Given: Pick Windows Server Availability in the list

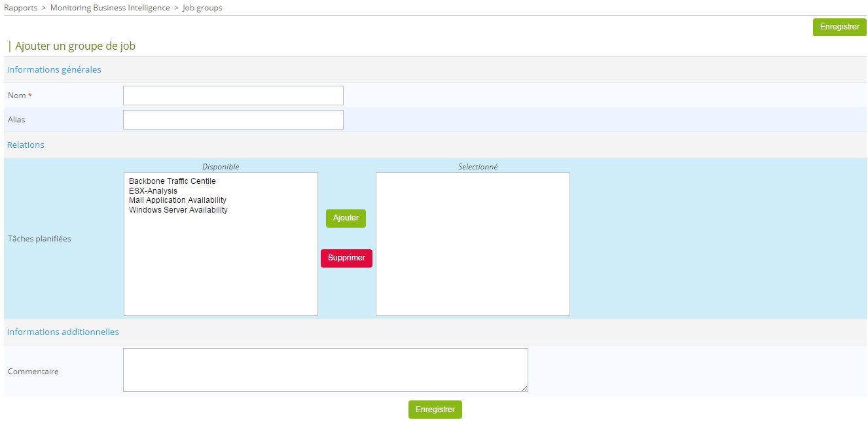Looking at the screenshot, I should coord(178,210).
